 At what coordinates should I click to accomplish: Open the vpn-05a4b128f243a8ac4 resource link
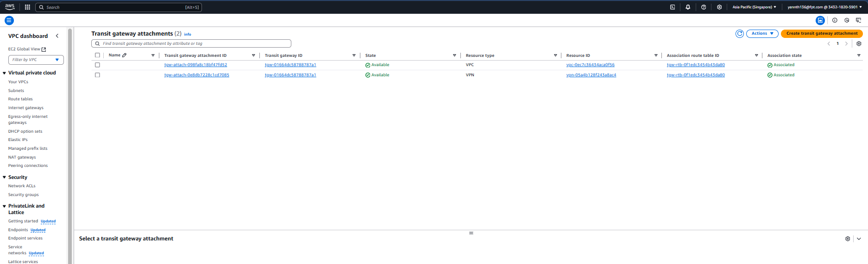click(x=591, y=75)
